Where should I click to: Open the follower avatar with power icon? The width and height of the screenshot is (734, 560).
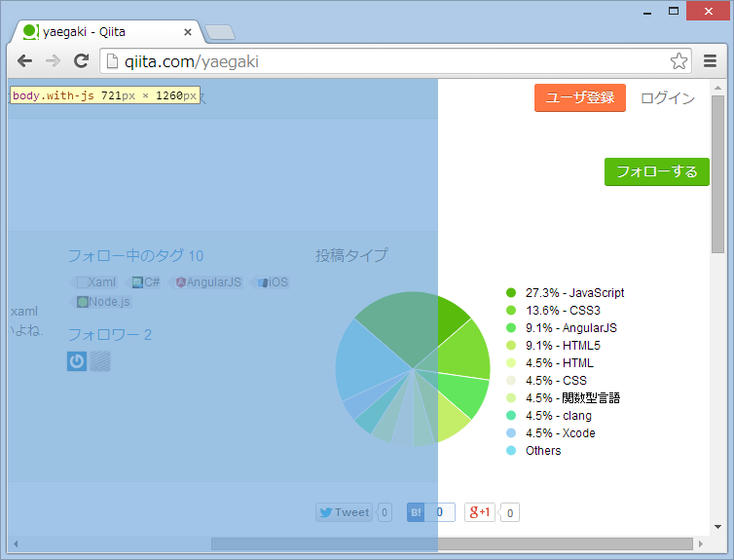77,361
